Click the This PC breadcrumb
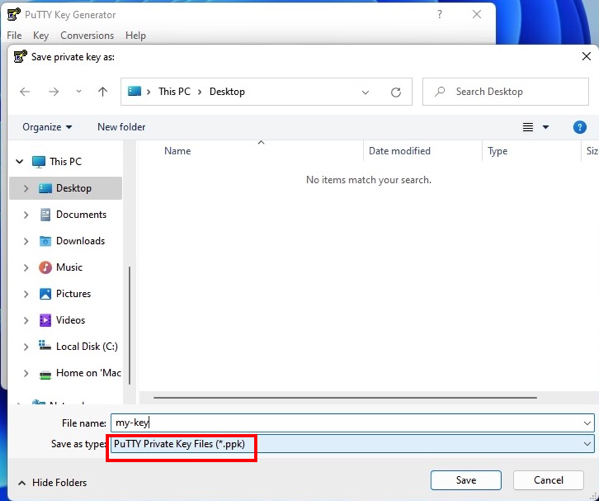599x501 pixels. [x=174, y=92]
